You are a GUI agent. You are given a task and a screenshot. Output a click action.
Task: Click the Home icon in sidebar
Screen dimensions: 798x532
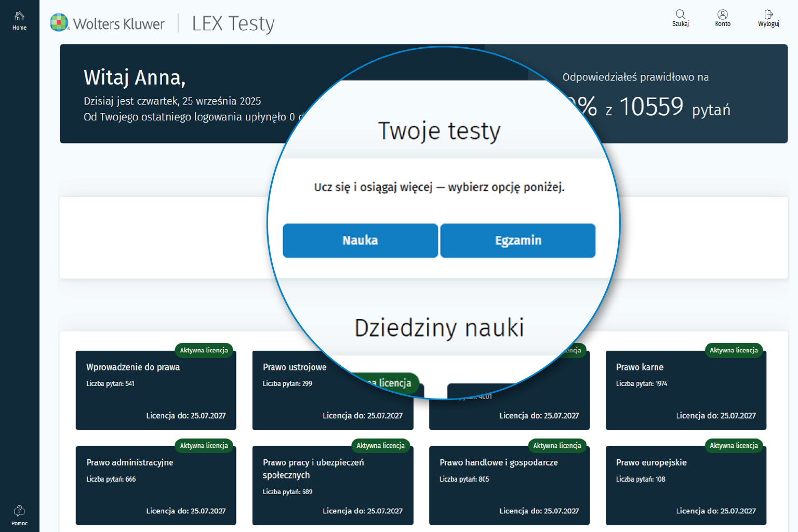pyautogui.click(x=19, y=20)
